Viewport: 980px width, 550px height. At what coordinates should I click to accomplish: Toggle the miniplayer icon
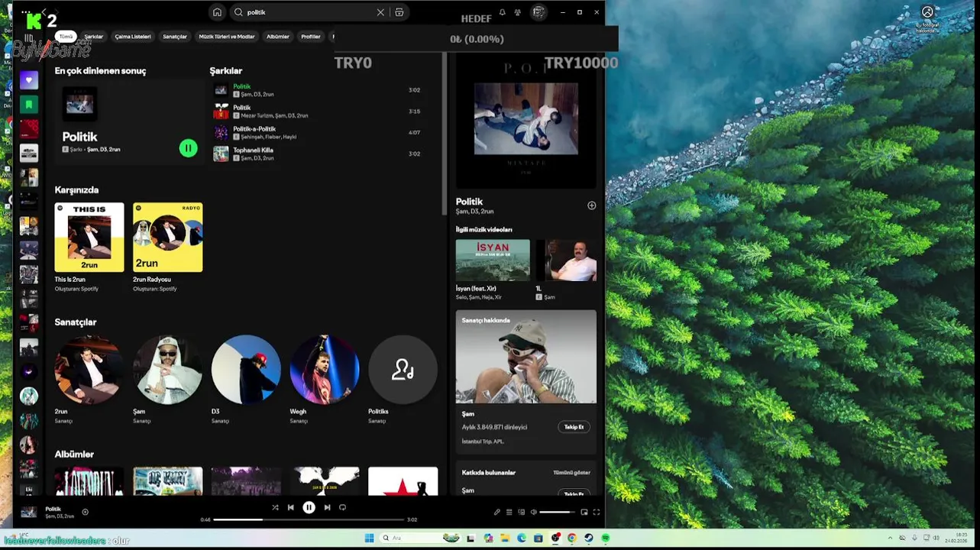(x=584, y=512)
